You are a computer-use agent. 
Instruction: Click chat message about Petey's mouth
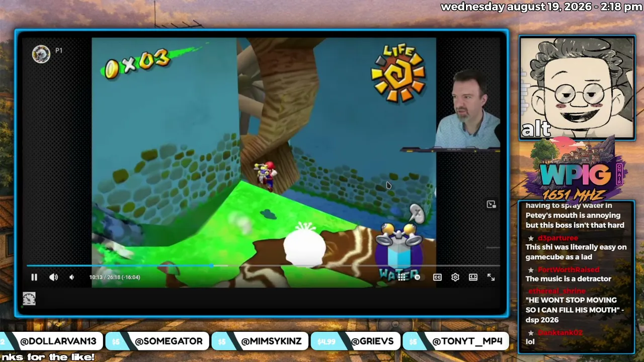[575, 216]
